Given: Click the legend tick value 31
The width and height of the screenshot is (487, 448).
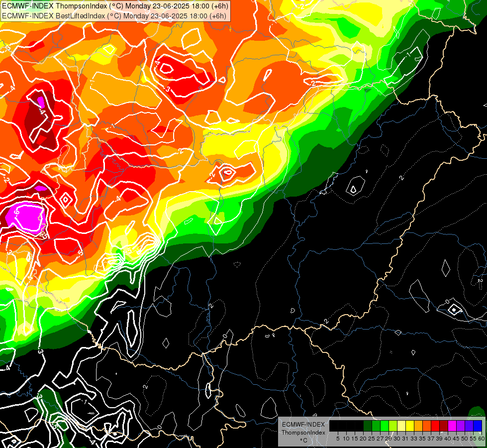Looking at the screenshot, I should 405,439.
